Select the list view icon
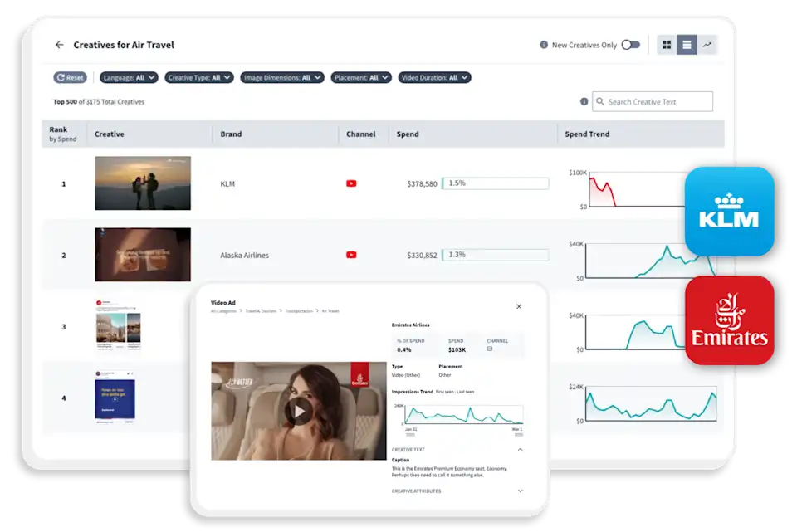The width and height of the screenshot is (797, 532). click(686, 44)
